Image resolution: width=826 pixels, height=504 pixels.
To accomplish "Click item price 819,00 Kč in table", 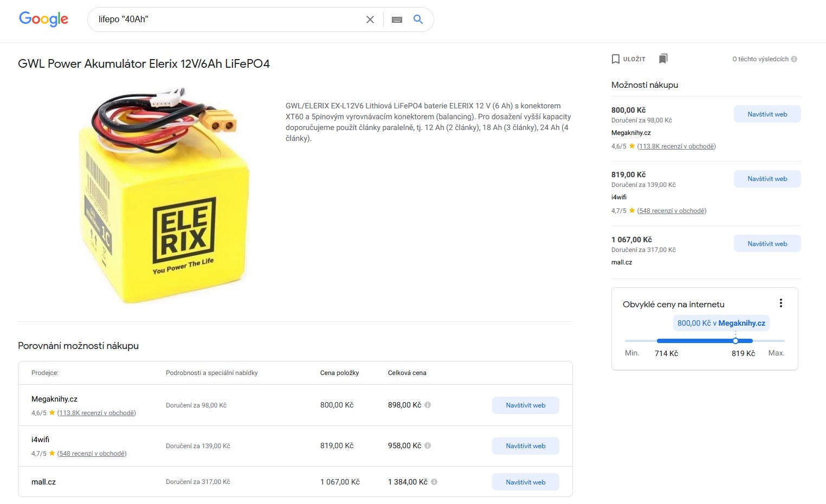I will click(x=337, y=445).
